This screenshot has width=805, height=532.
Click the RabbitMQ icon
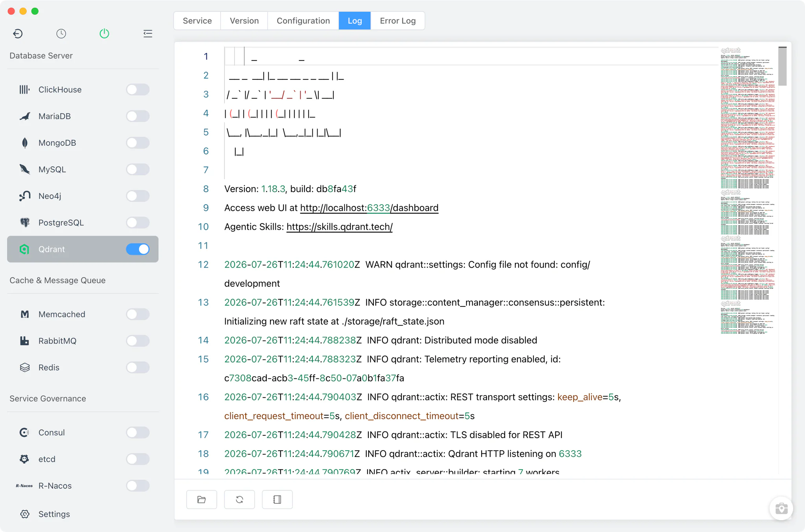(x=24, y=341)
